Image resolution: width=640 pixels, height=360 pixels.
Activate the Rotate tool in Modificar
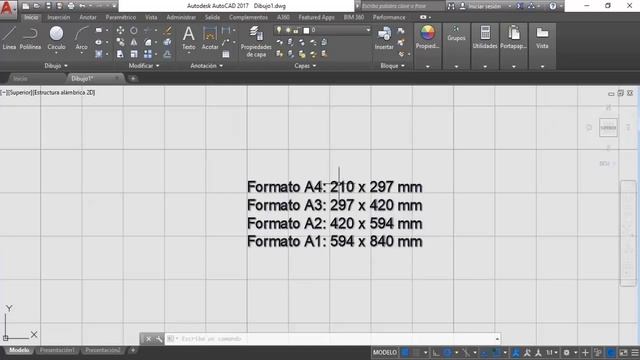[134, 30]
